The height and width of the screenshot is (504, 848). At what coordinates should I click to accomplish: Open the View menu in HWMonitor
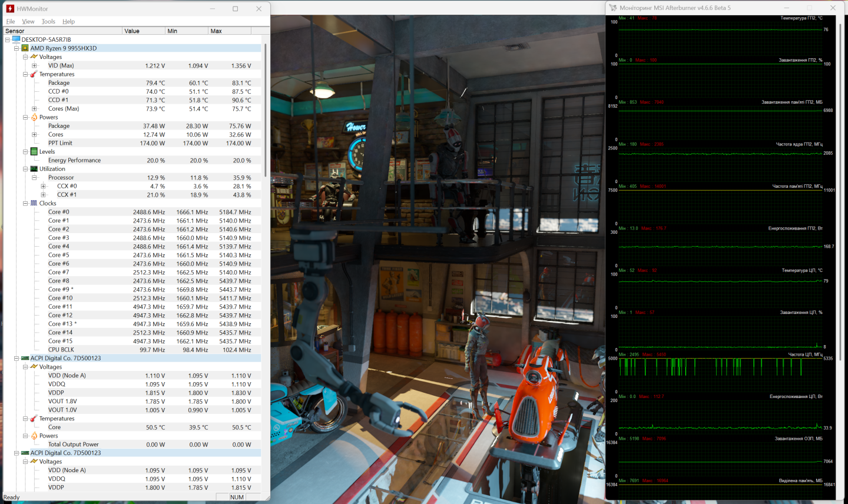28,21
